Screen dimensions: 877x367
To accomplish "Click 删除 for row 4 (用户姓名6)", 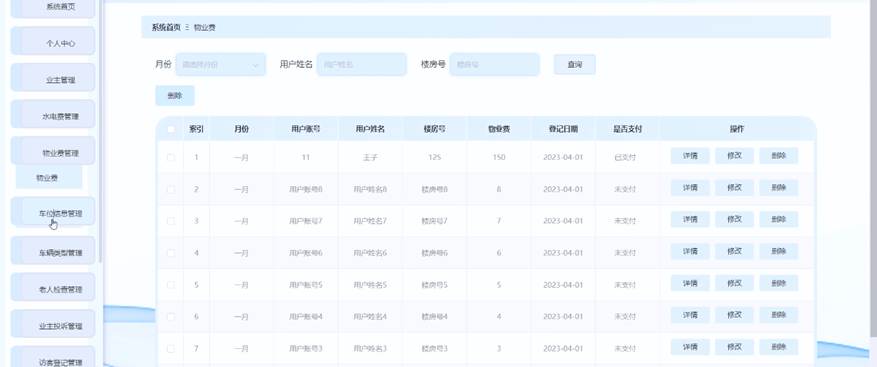I will (x=779, y=252).
